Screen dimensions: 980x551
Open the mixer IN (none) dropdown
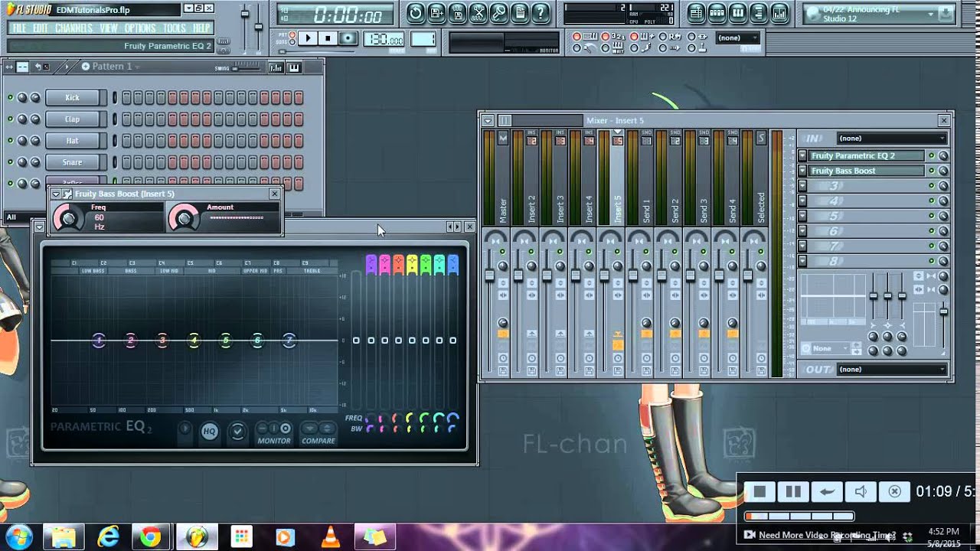(891, 139)
